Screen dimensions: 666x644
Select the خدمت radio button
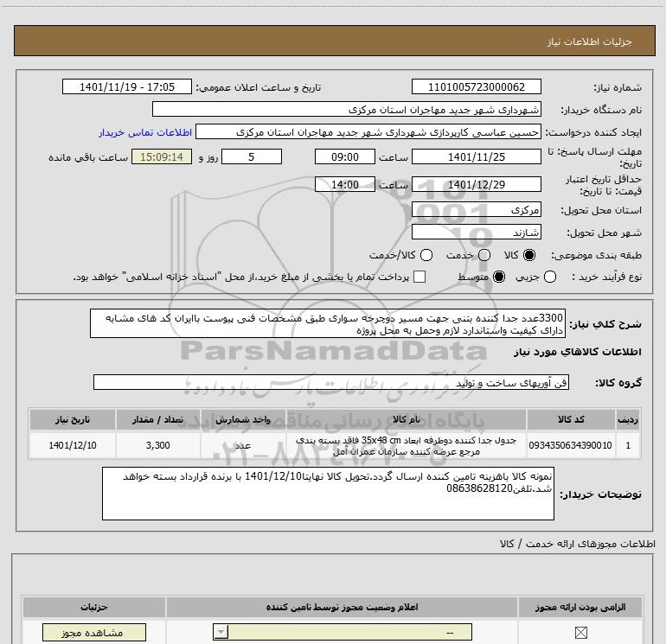pyautogui.click(x=484, y=255)
